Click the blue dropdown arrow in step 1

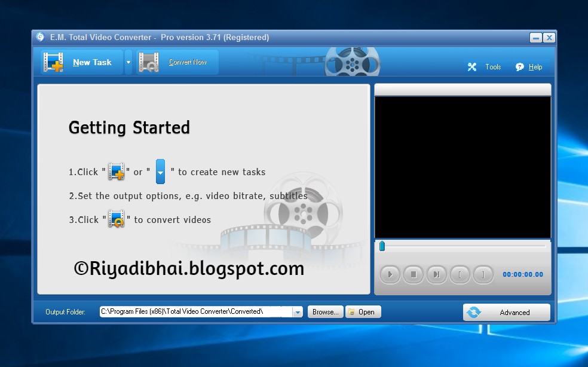click(x=160, y=171)
